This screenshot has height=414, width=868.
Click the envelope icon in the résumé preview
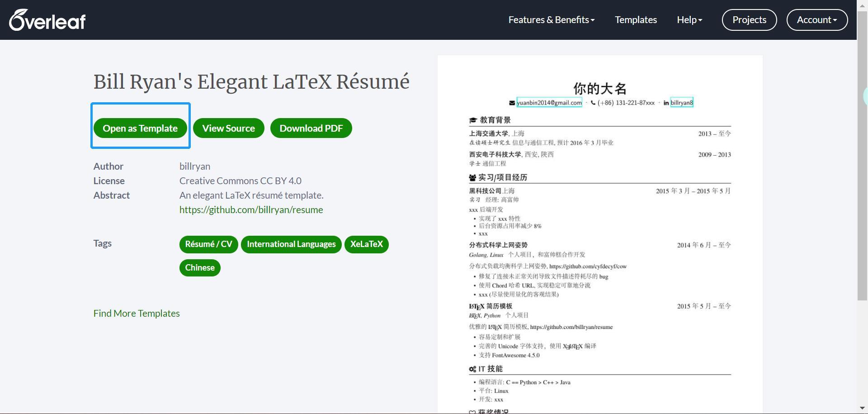(x=513, y=103)
